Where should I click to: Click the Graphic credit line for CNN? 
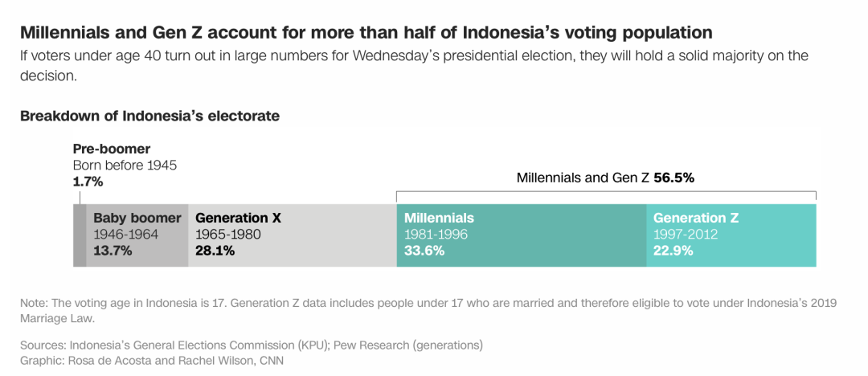pyautogui.click(x=152, y=360)
